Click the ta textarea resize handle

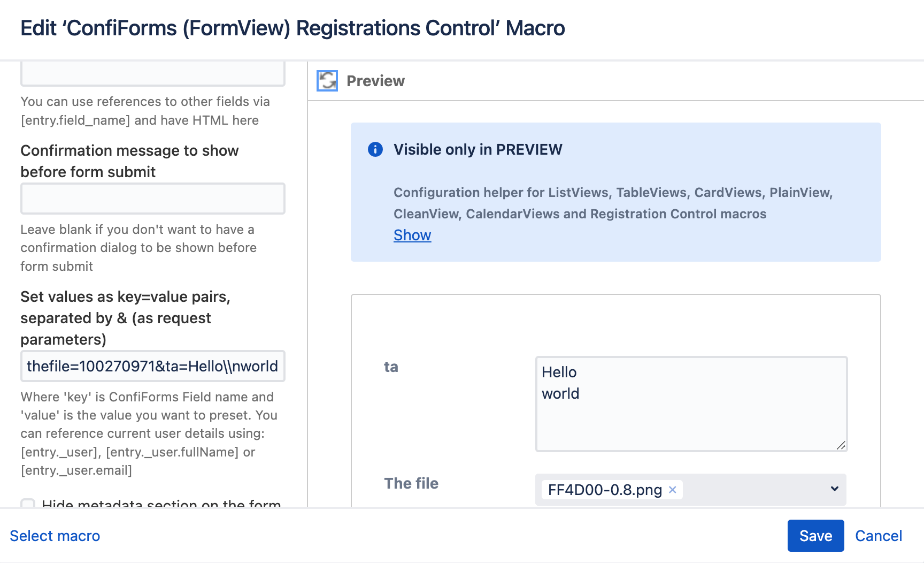(x=842, y=446)
